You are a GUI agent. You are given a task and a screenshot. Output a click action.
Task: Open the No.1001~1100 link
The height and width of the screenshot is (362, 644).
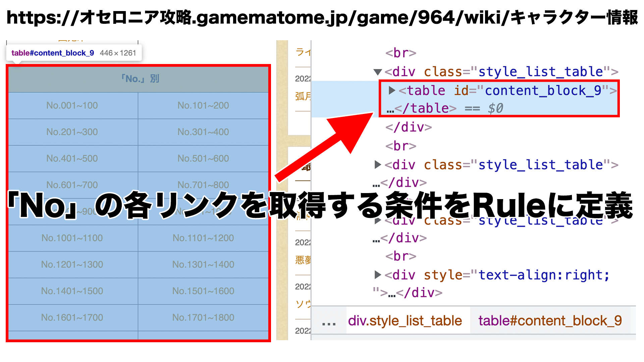click(72, 238)
